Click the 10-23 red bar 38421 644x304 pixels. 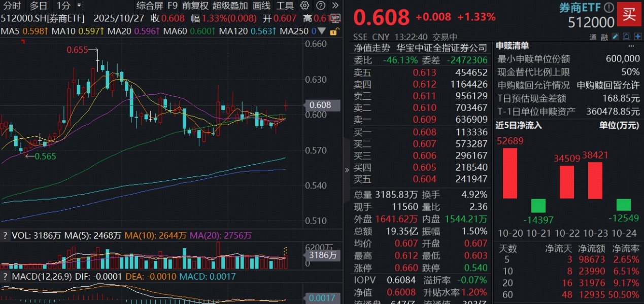(595, 180)
